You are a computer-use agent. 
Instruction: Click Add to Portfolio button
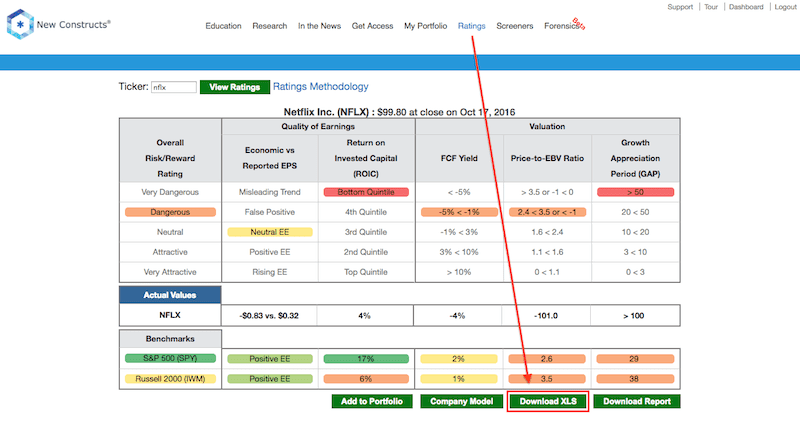(371, 402)
